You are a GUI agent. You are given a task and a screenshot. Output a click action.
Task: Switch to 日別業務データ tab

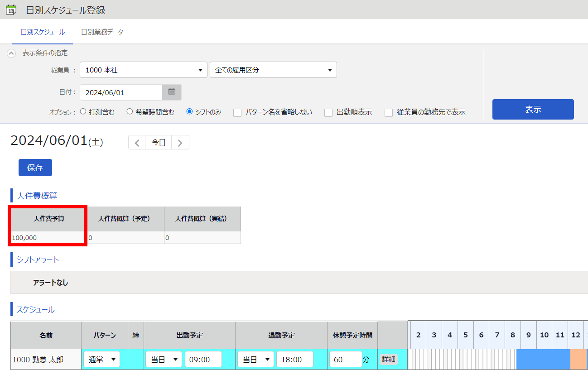coord(102,32)
